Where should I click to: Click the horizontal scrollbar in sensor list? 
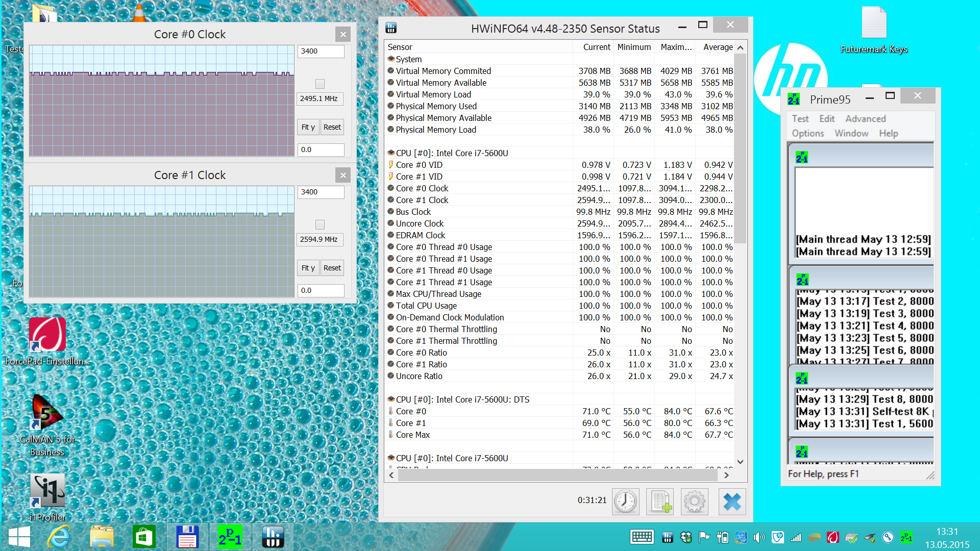(557, 475)
